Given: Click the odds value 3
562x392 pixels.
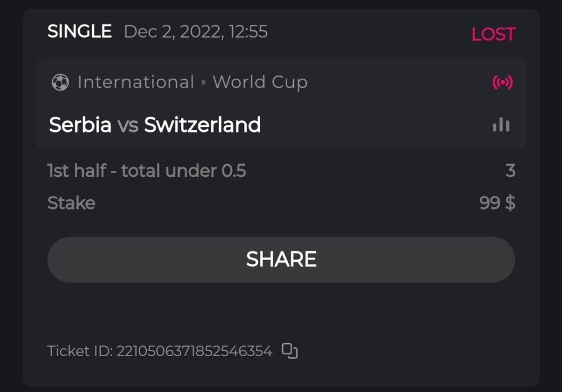Looking at the screenshot, I should coord(510,171).
